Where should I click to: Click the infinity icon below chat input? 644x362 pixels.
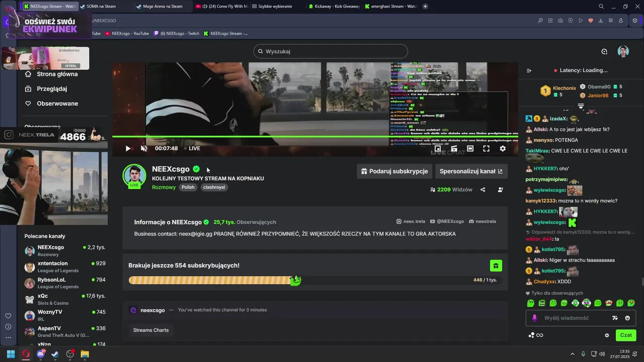(x=540, y=335)
